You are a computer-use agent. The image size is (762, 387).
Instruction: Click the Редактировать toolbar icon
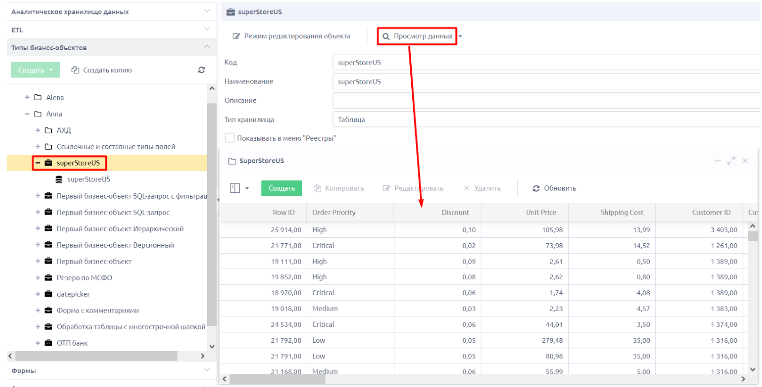pyautogui.click(x=386, y=188)
